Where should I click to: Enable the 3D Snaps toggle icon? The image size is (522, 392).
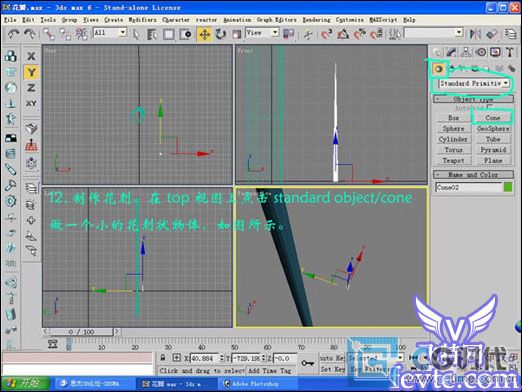pos(326,34)
